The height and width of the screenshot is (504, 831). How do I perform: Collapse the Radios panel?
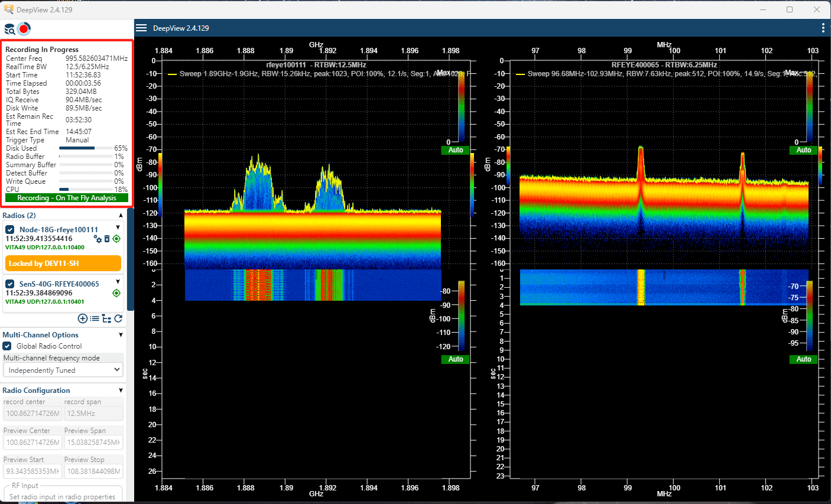(x=121, y=215)
